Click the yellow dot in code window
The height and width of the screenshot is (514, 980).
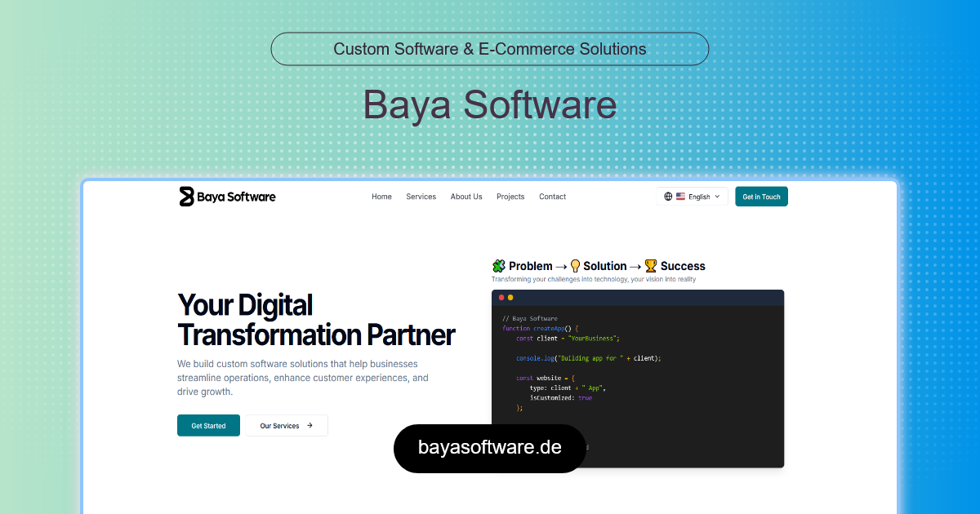(x=510, y=298)
